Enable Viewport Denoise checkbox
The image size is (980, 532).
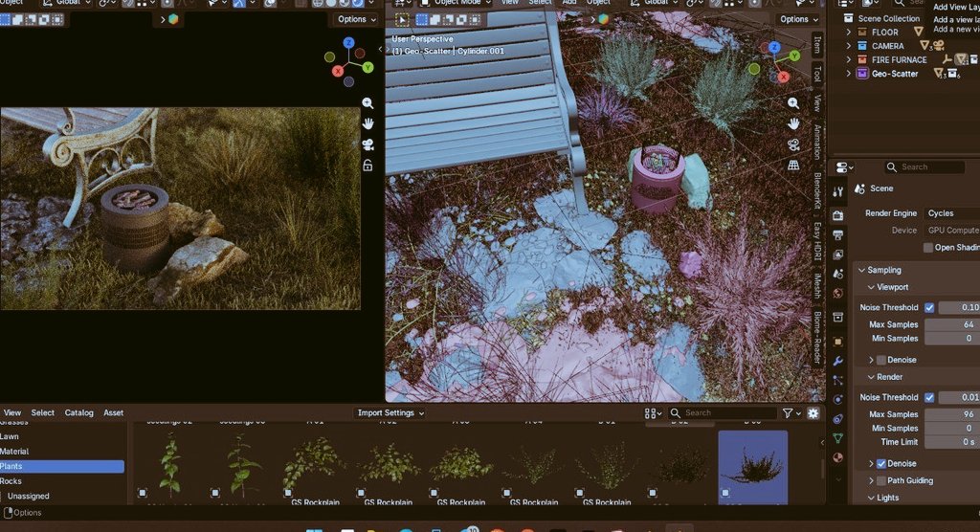[x=881, y=360]
